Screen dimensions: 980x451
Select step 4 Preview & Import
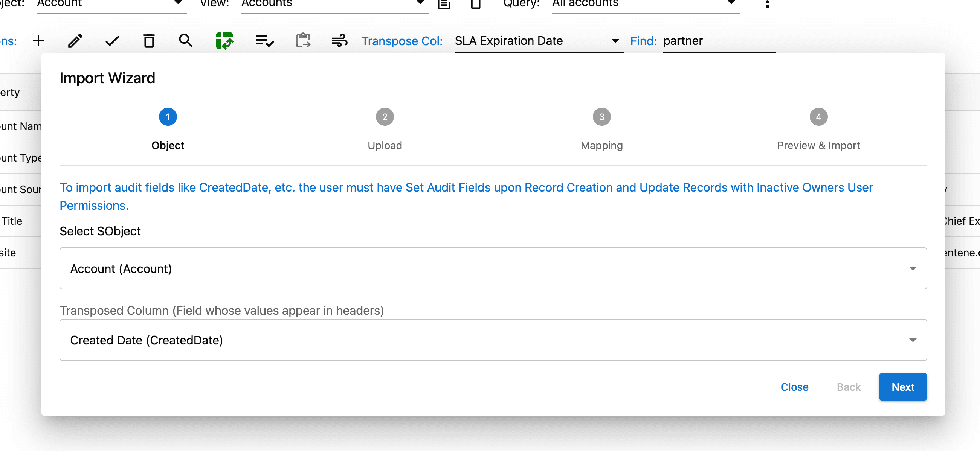pyautogui.click(x=818, y=117)
